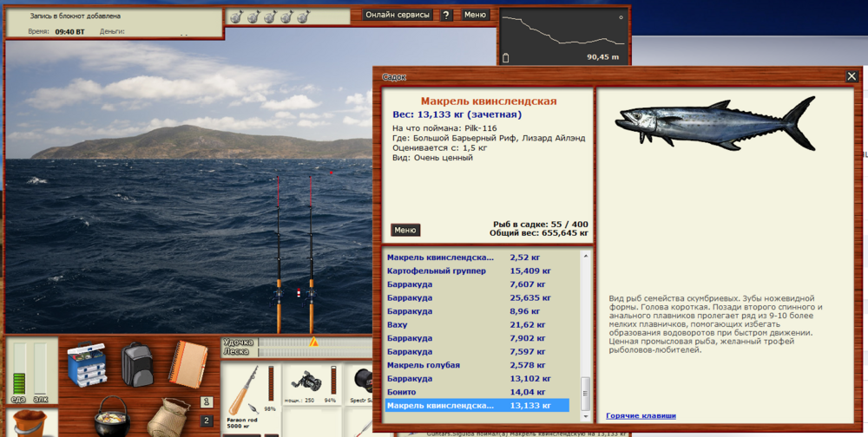
Task: Open the top bar Меню
Action: (475, 15)
